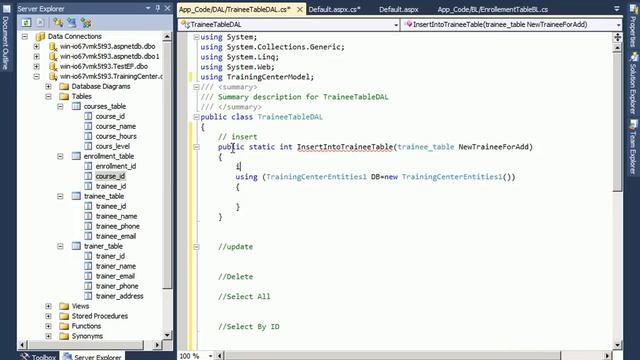This screenshot has height=360, width=640.
Task: Expand the win-io67vmk5t93.aspnetdb.dbo connection
Action: [37, 47]
